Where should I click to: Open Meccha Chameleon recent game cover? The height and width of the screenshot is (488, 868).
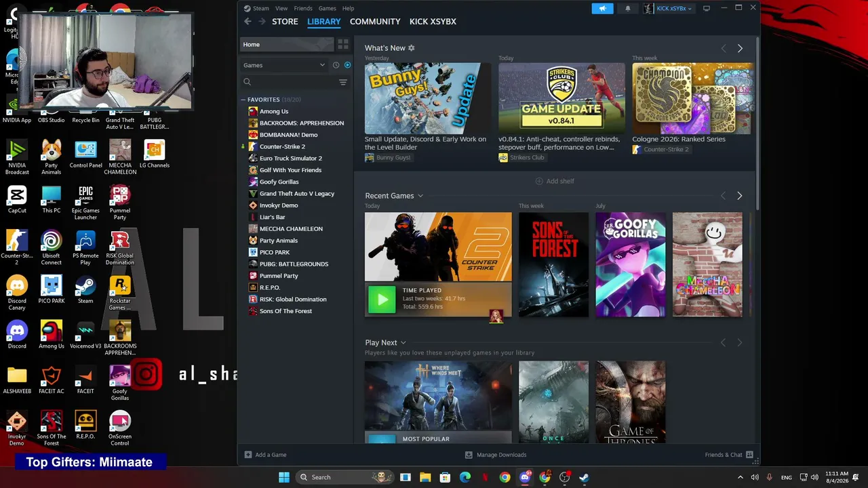click(x=707, y=264)
